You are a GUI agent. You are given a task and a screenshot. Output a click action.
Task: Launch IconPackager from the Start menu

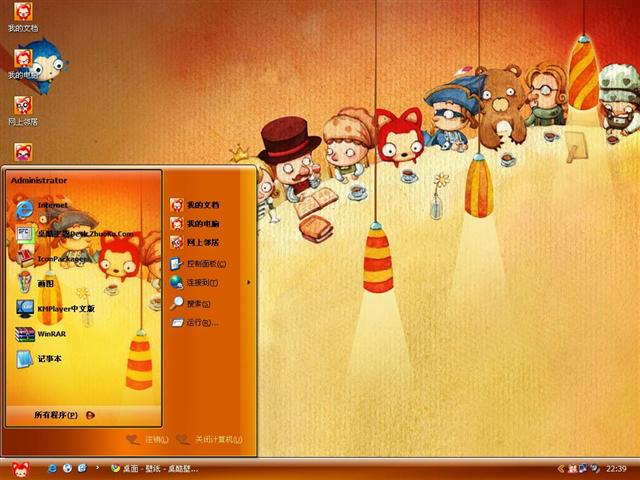click(51, 258)
